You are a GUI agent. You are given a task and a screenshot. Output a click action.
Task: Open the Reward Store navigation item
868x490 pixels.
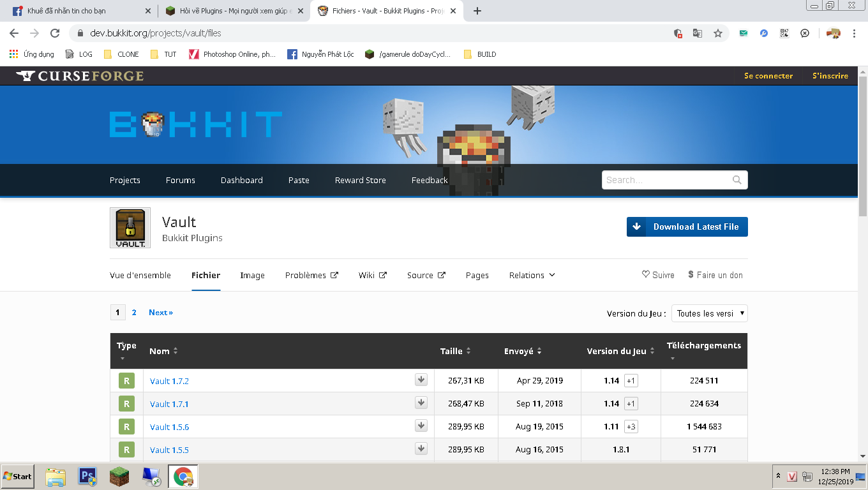coord(361,180)
